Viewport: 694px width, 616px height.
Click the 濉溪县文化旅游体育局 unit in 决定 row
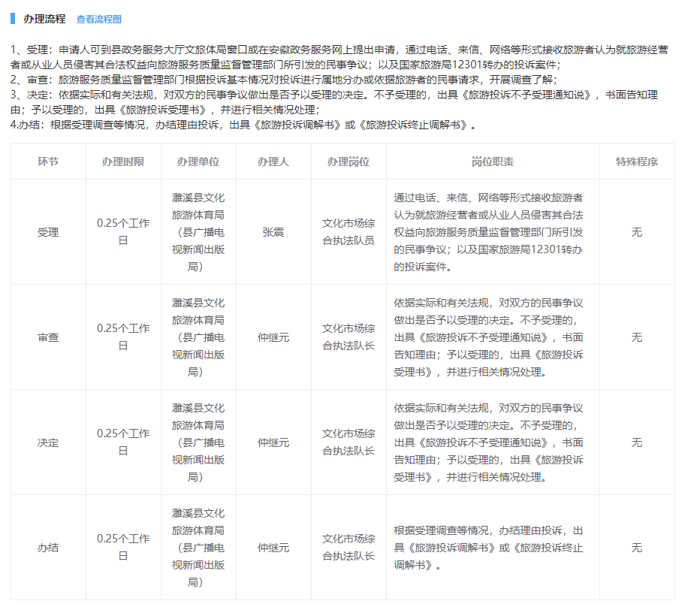(198, 442)
